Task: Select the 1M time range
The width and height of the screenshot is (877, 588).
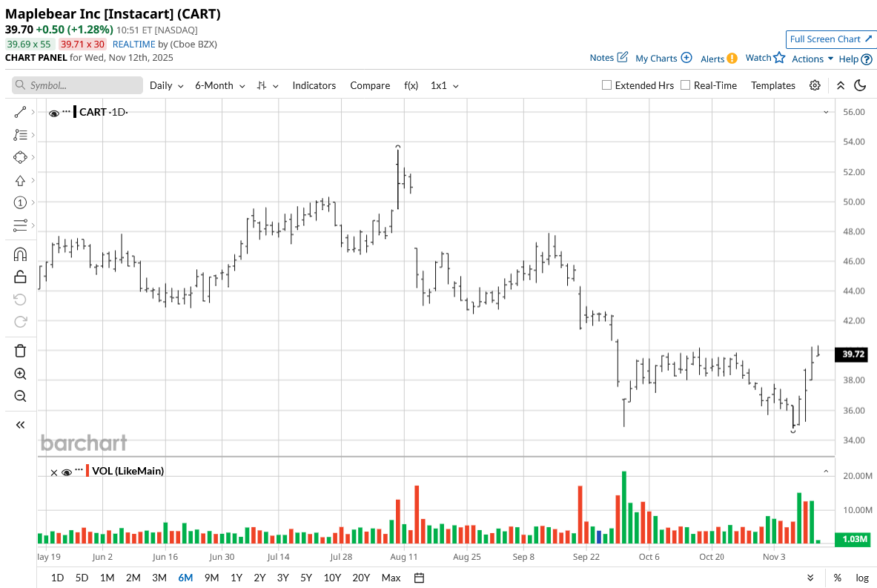Action: (107, 578)
